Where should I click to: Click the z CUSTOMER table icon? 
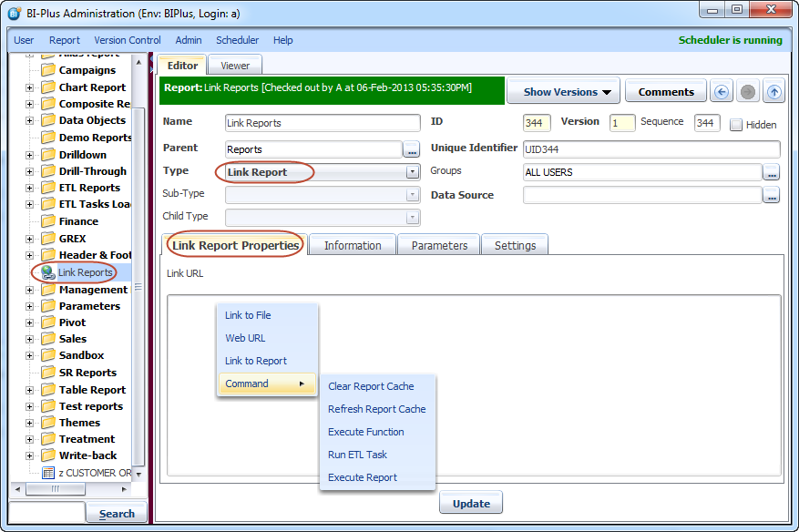click(48, 473)
